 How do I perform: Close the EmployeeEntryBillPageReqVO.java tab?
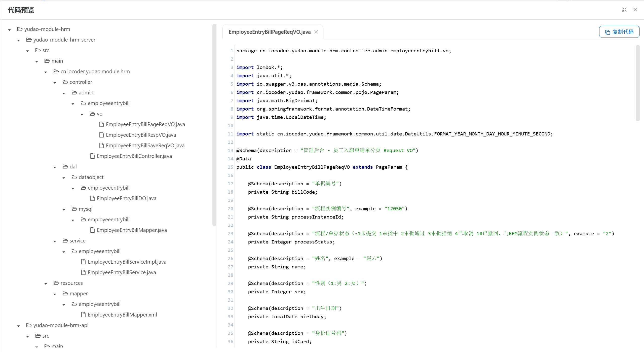point(316,32)
